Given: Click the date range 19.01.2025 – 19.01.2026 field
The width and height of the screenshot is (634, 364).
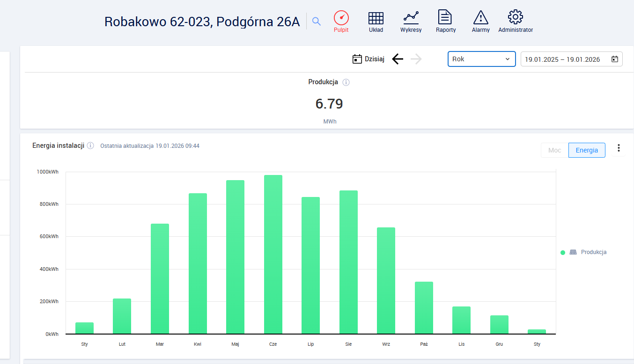Looking at the screenshot, I should (562, 59).
